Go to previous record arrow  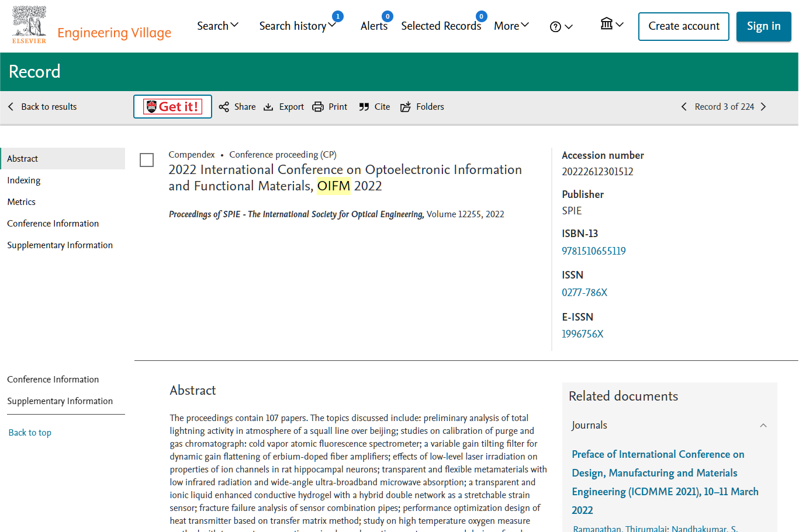point(684,107)
